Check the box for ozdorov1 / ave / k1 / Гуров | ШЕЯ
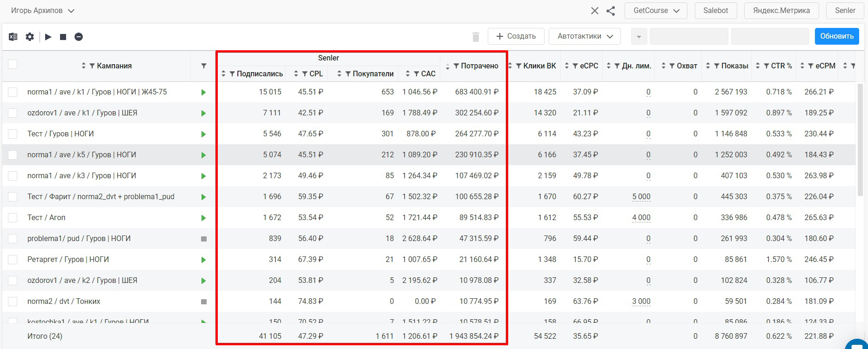 13,113
